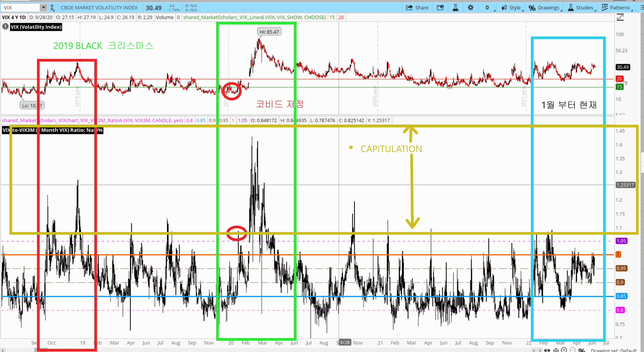The image size is (644, 352).
Task: Open the Drawings menu
Action: click(545, 8)
